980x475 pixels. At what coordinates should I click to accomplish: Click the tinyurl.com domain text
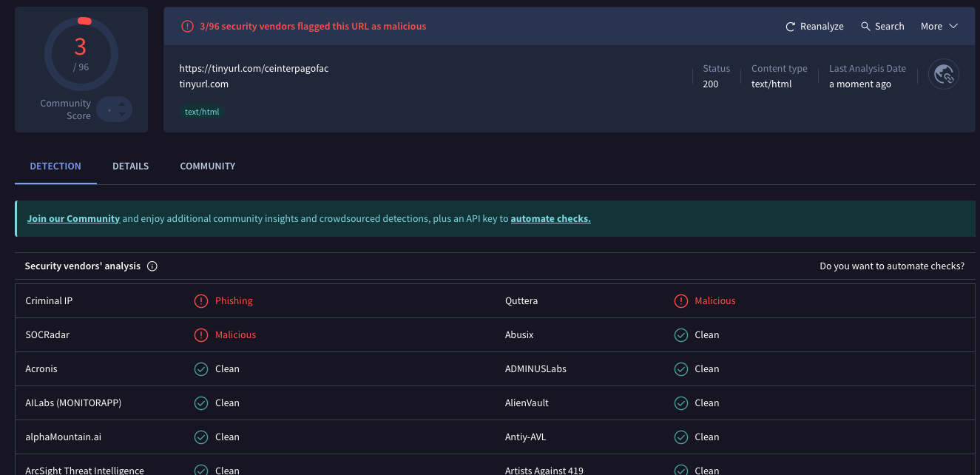coord(203,84)
